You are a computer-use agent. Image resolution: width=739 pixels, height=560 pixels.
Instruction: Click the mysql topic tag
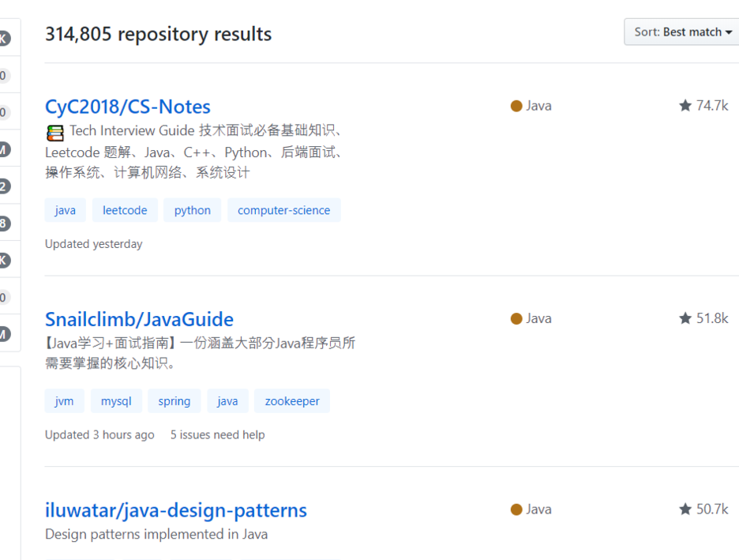pos(116,401)
